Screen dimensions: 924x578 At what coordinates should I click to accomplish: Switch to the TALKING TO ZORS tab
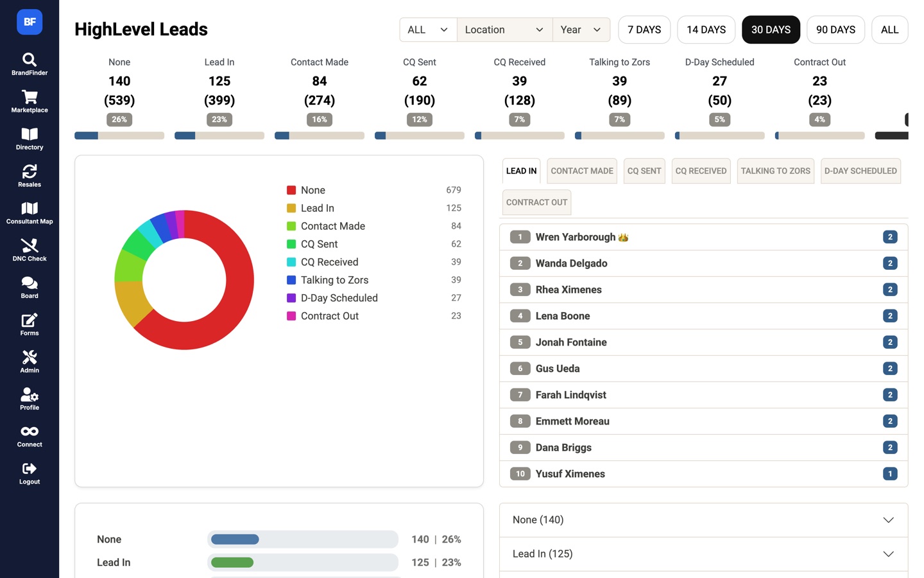coord(775,171)
